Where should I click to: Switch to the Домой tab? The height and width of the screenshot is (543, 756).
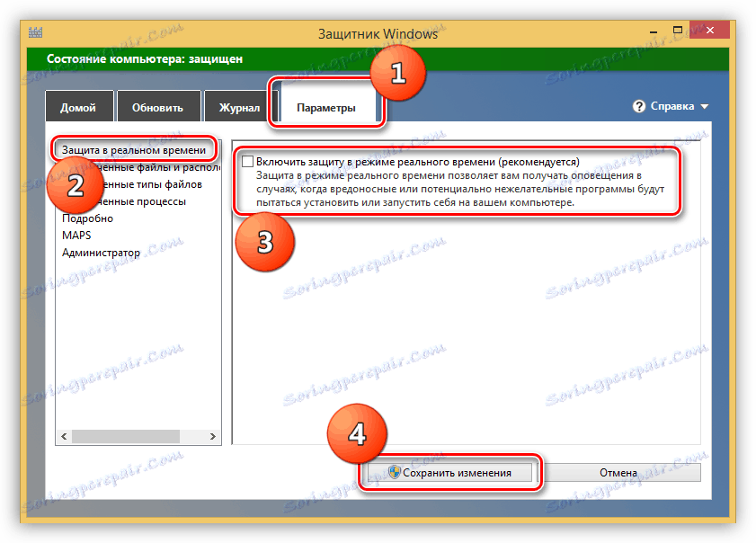[79, 105]
